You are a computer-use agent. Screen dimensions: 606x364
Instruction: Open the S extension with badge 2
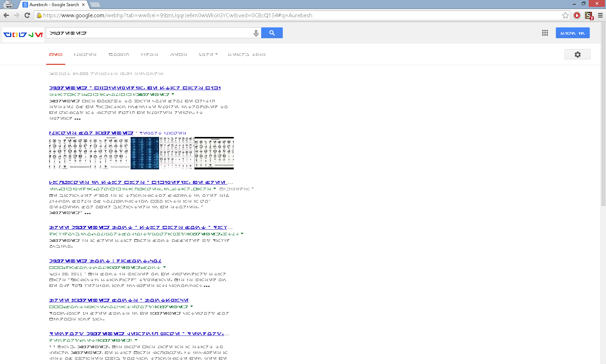click(589, 15)
